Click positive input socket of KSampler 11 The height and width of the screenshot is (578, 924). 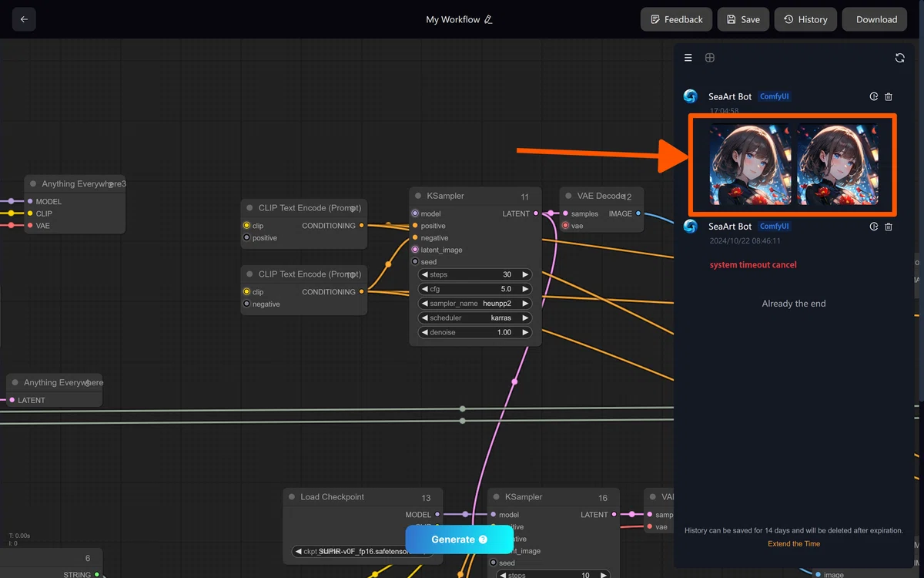tap(415, 226)
